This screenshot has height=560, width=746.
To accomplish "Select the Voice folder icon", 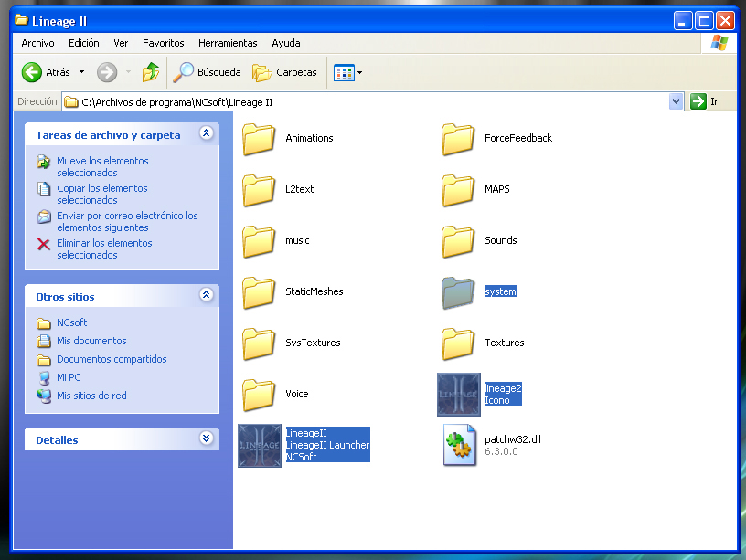I will 259,395.
